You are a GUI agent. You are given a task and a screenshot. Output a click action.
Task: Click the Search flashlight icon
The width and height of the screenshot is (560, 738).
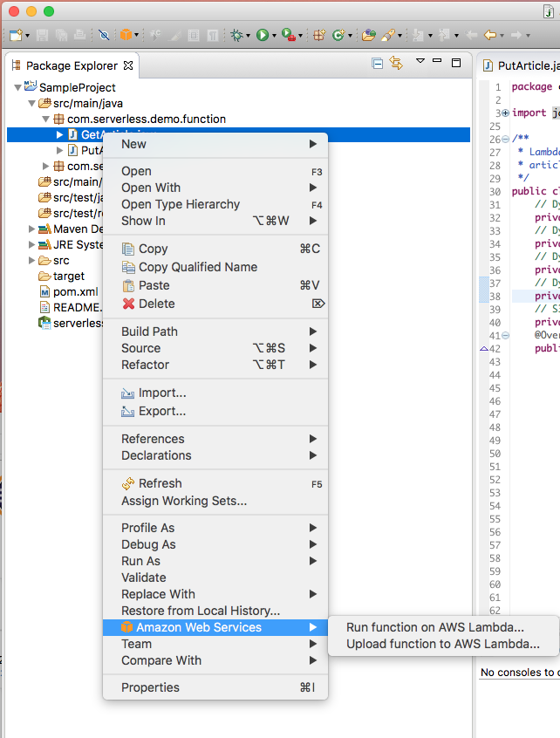(x=388, y=35)
